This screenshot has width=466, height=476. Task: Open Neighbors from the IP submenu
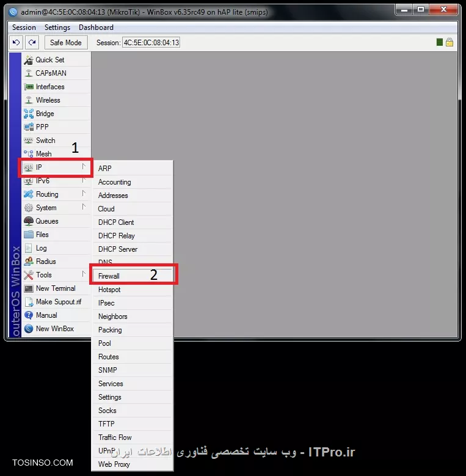point(133,317)
